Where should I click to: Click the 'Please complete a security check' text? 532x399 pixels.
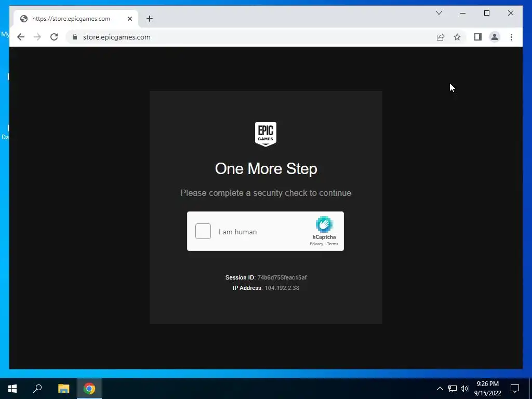click(x=266, y=193)
